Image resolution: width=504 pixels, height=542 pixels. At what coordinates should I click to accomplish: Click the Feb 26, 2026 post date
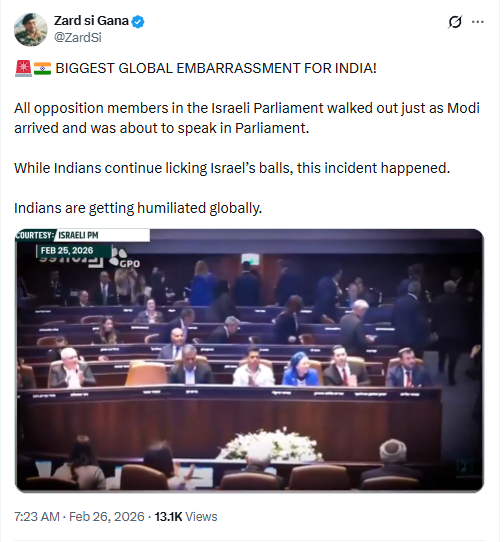106,516
